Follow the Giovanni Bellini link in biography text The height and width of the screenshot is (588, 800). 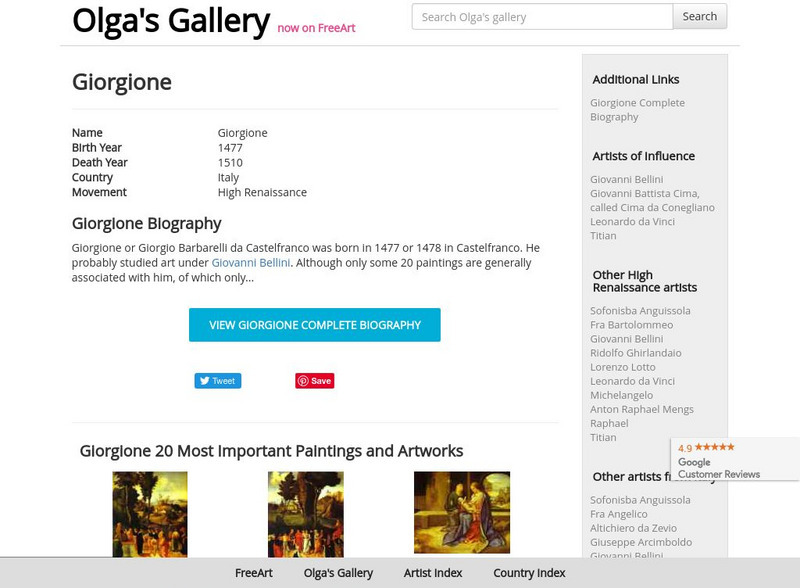point(250,263)
